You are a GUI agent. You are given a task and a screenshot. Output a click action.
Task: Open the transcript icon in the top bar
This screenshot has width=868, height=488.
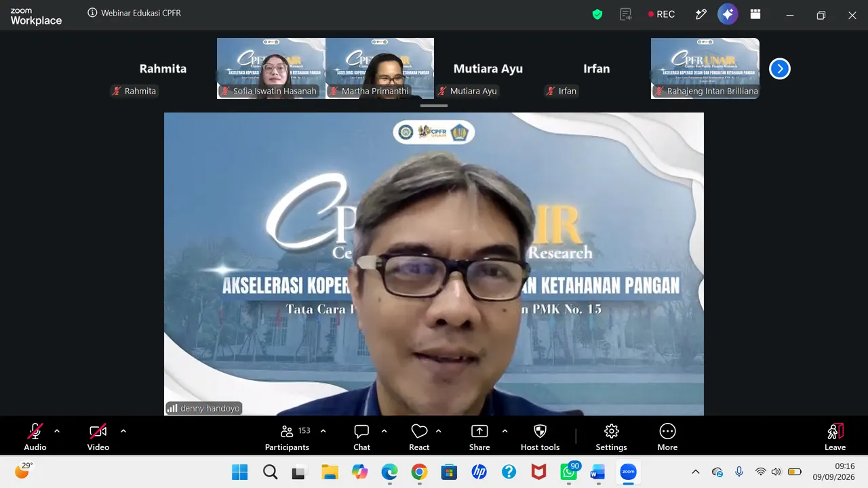pyautogui.click(x=626, y=14)
